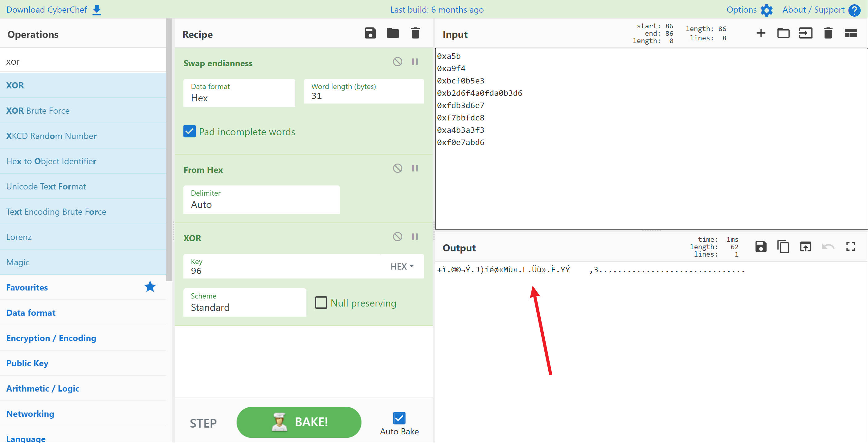Expand the Encryption / Encoding category
Image resolution: width=868 pixels, height=443 pixels.
(x=51, y=338)
